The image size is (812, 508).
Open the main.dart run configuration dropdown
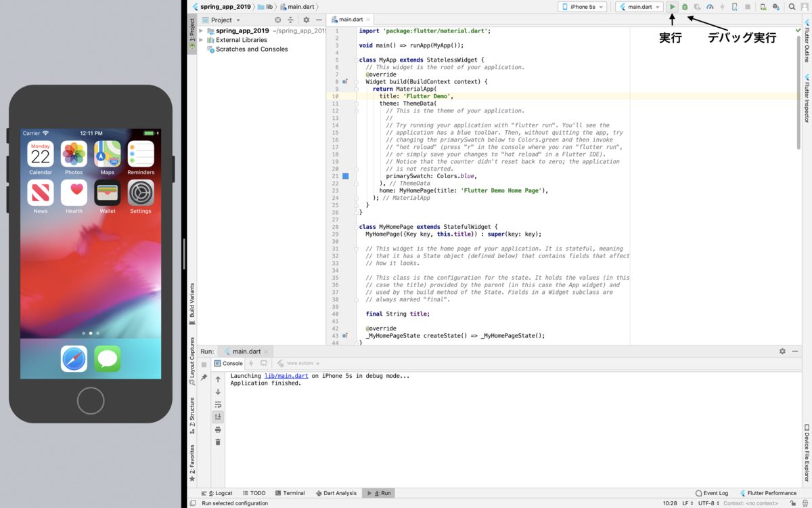click(639, 7)
